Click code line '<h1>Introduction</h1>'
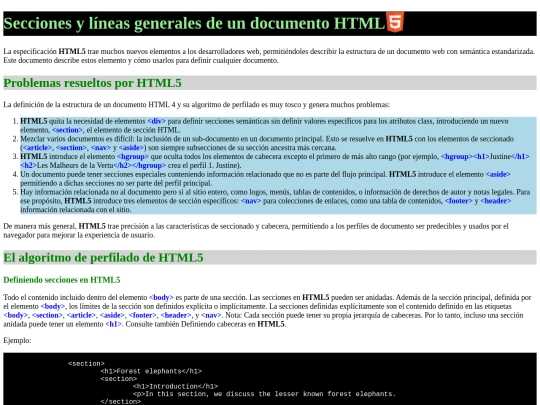 click(x=175, y=386)
